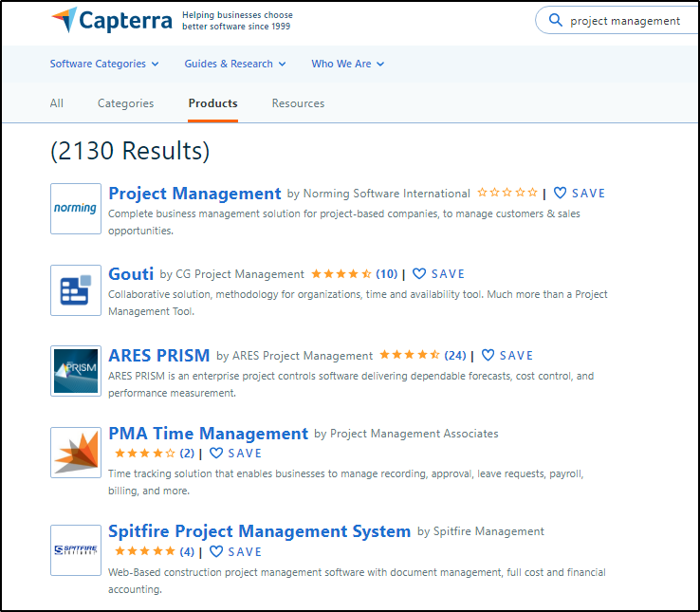Click the ARES PRISM logo icon
Screen dimensions: 700x612
(76, 371)
